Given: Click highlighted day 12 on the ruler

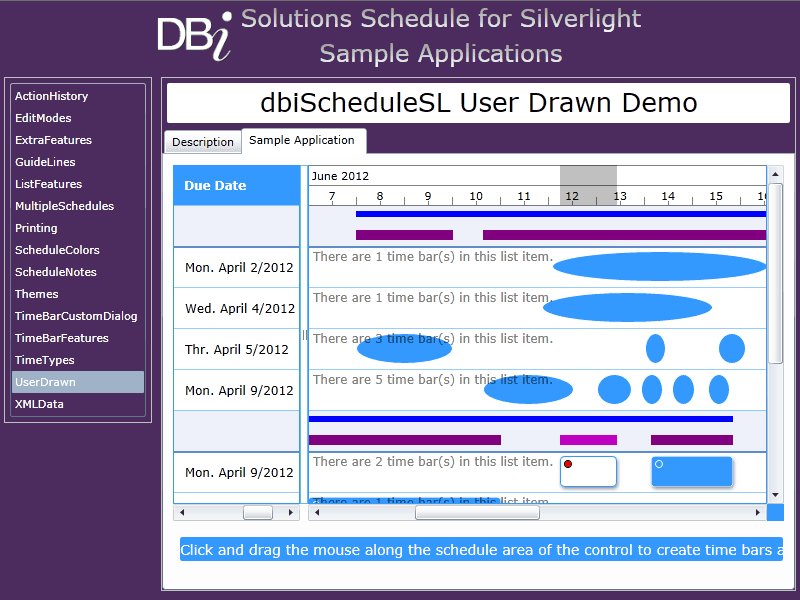Looking at the screenshot, I should point(572,196).
